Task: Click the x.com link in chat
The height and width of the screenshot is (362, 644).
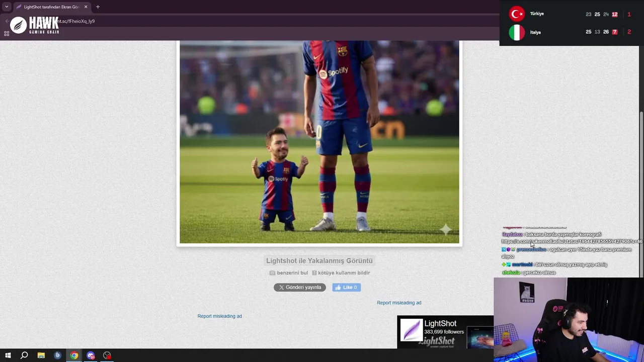Action: pyautogui.click(x=572, y=242)
